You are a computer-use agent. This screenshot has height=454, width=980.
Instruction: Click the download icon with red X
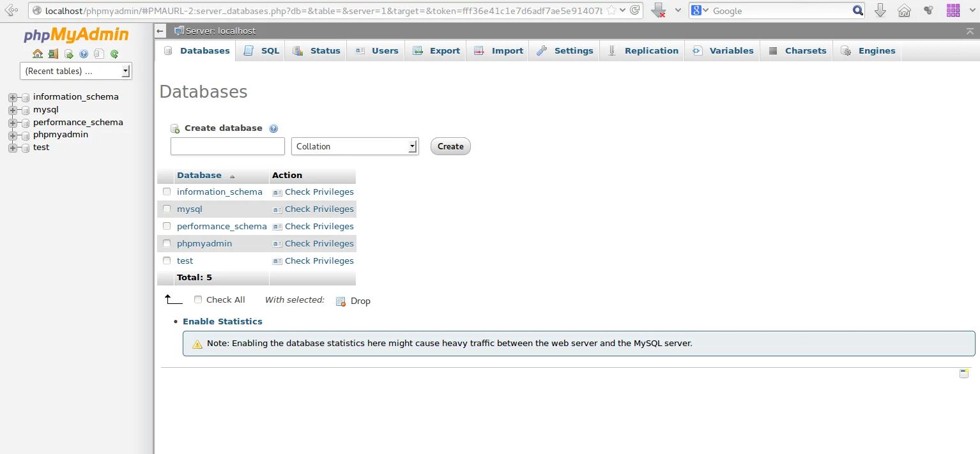coord(658,10)
